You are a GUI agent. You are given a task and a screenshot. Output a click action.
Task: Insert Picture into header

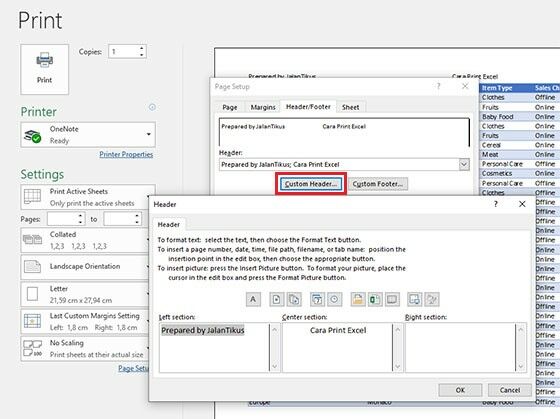(x=415, y=299)
